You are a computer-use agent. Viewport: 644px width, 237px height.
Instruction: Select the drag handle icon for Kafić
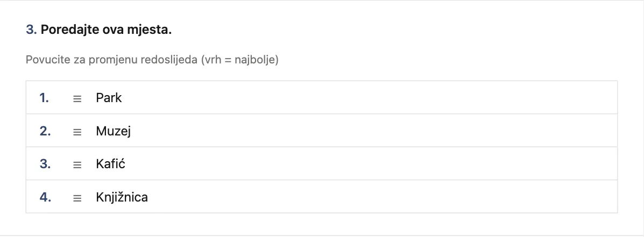pos(77,164)
